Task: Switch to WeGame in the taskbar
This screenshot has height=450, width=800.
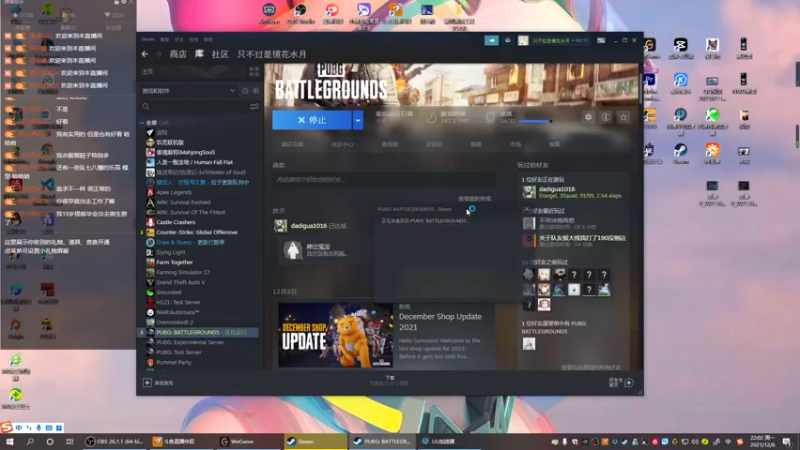Action: (x=243, y=441)
